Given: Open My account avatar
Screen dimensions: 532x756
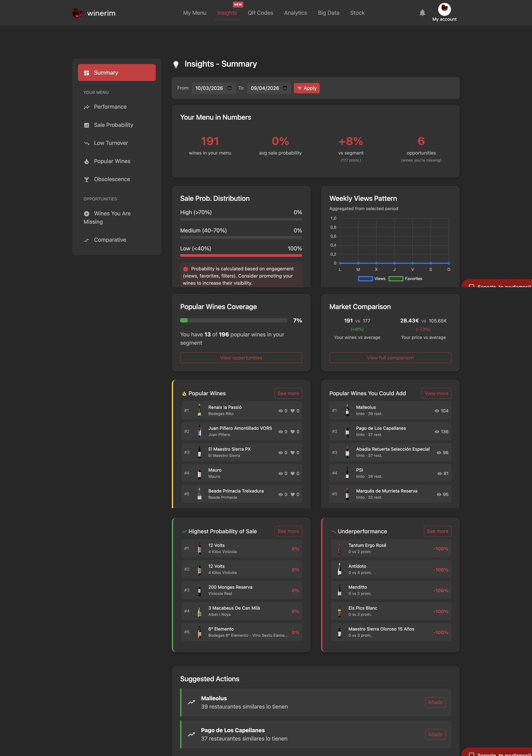Looking at the screenshot, I should [x=444, y=9].
